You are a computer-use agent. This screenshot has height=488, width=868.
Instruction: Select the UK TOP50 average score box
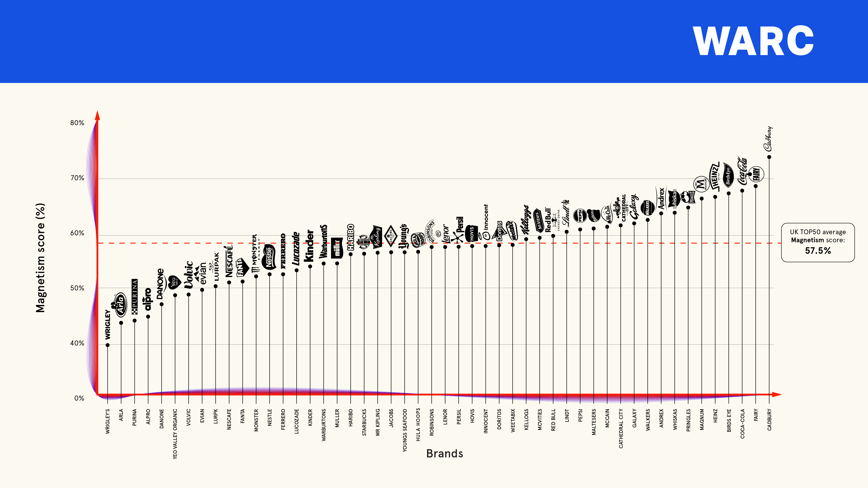tap(818, 242)
